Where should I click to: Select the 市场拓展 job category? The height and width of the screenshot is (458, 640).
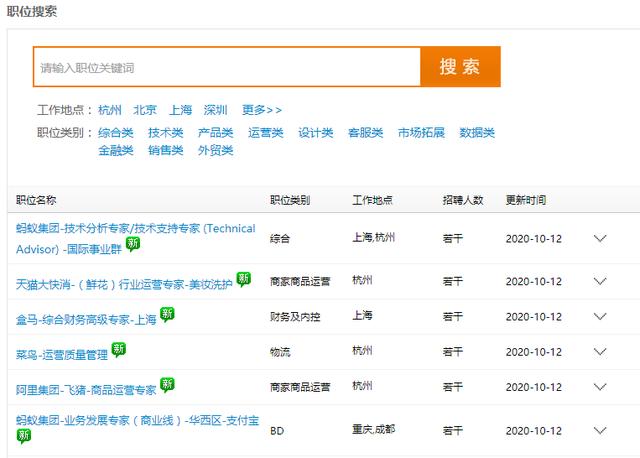click(421, 133)
